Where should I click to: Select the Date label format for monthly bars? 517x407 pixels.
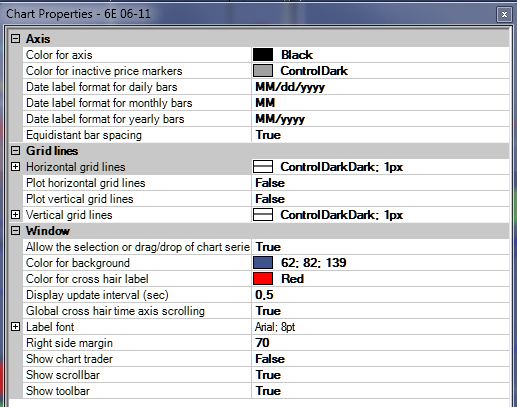(x=109, y=103)
